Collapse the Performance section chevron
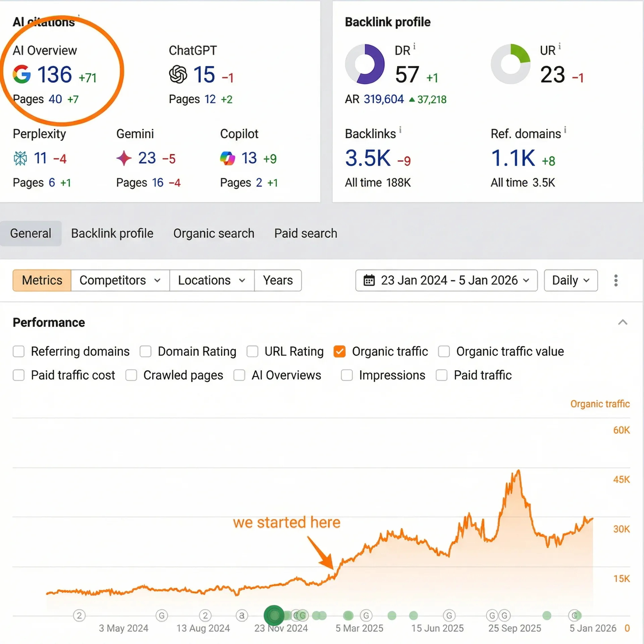The width and height of the screenshot is (644, 644). click(623, 322)
